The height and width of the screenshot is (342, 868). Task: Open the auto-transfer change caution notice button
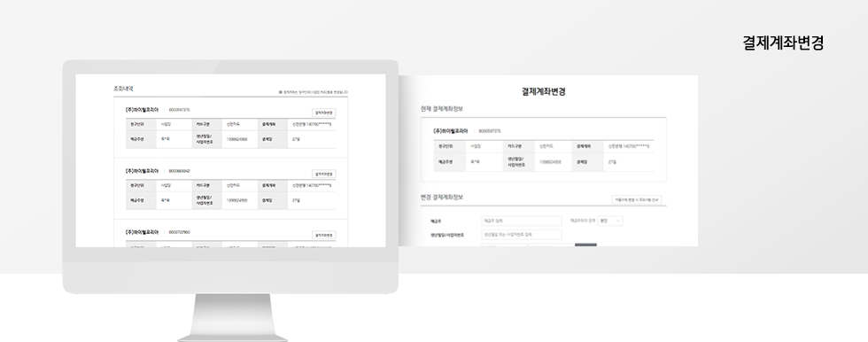pos(637,199)
